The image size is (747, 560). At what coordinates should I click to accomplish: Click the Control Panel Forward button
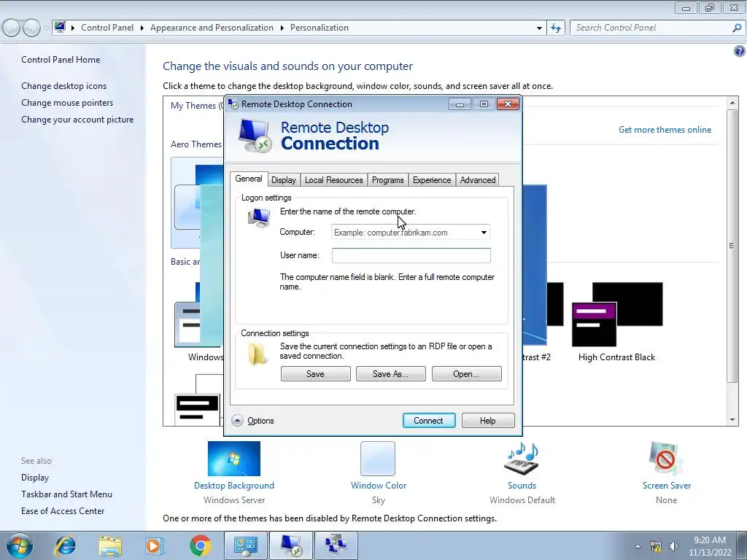(x=31, y=28)
